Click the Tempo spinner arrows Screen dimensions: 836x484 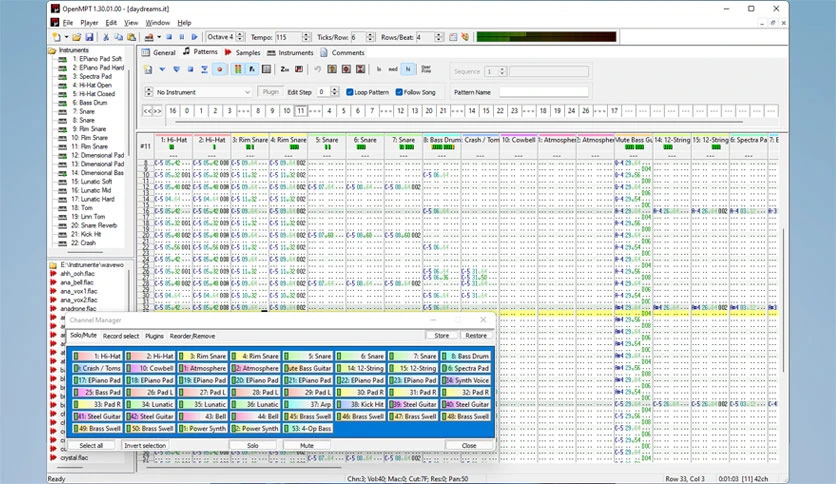click(306, 37)
